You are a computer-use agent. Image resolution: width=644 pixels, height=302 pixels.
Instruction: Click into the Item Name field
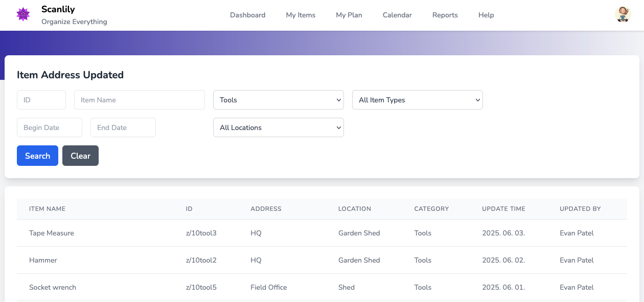tap(139, 100)
